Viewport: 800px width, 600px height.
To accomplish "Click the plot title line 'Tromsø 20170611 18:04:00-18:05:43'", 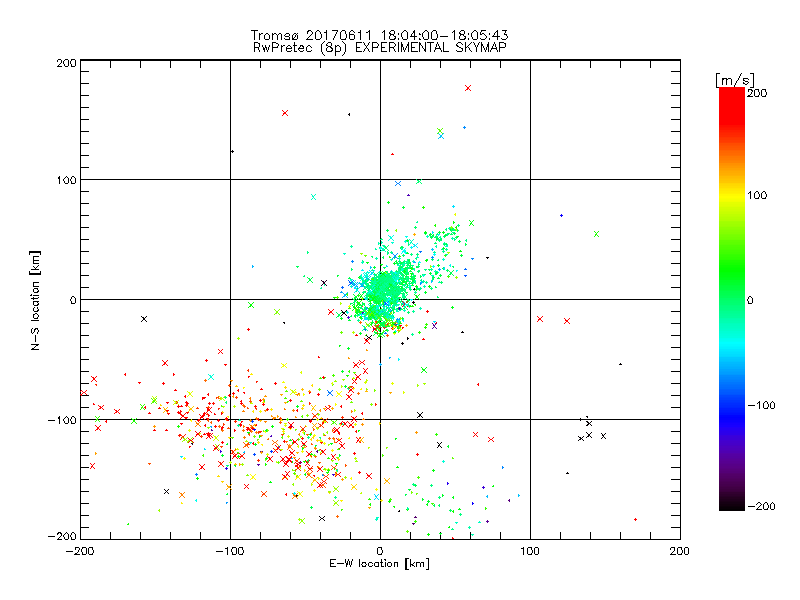I will 379,35.
